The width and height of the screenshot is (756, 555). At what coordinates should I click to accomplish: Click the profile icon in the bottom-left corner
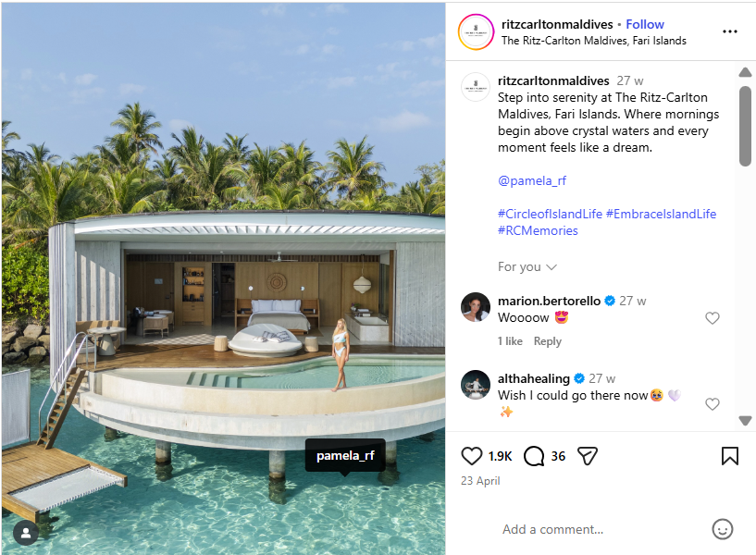(26, 532)
